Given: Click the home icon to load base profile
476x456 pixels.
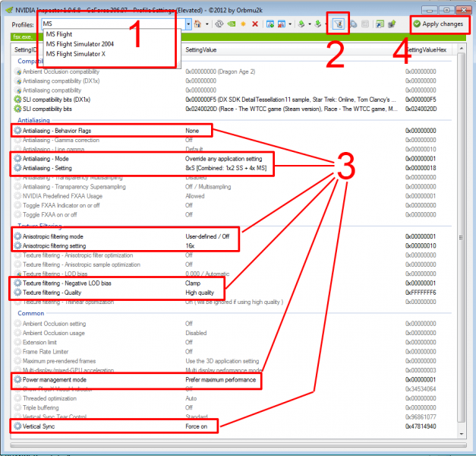Looking at the screenshot, I should (x=197, y=24).
